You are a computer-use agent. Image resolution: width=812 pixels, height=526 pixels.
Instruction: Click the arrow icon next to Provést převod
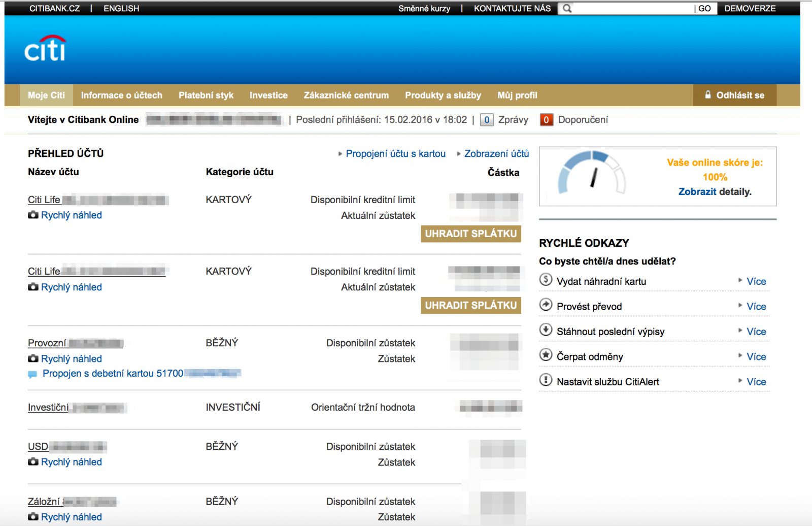(x=546, y=305)
